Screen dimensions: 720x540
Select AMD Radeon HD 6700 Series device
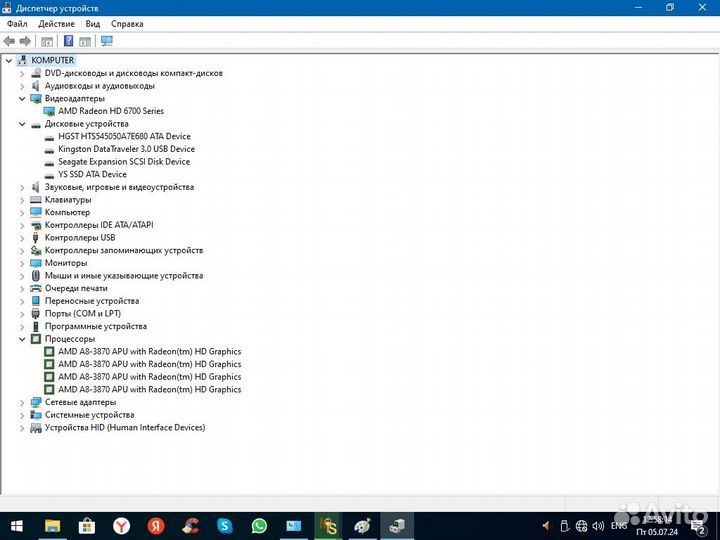click(x=110, y=111)
